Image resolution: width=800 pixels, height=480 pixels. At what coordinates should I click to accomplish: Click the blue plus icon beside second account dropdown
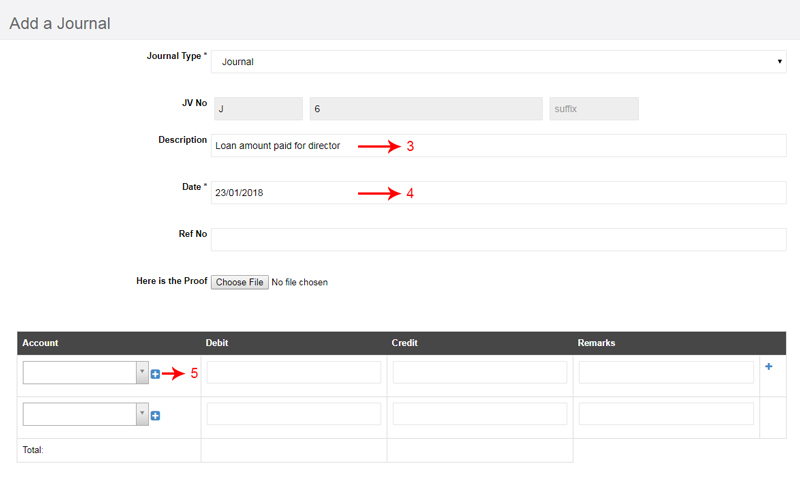pos(156,416)
